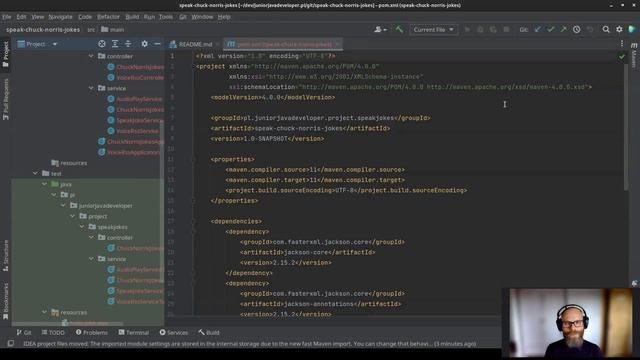
Task: Click the blue Git Update Project arrow
Action: 538,29
